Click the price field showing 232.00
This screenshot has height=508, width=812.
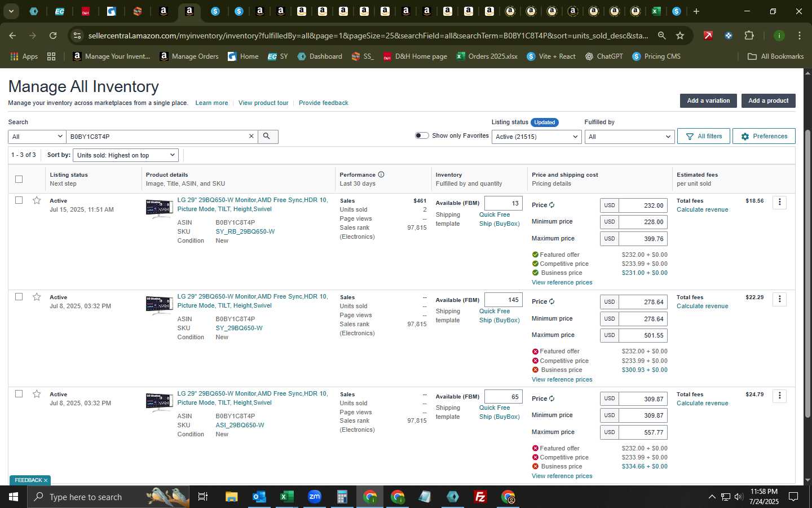pyautogui.click(x=643, y=205)
